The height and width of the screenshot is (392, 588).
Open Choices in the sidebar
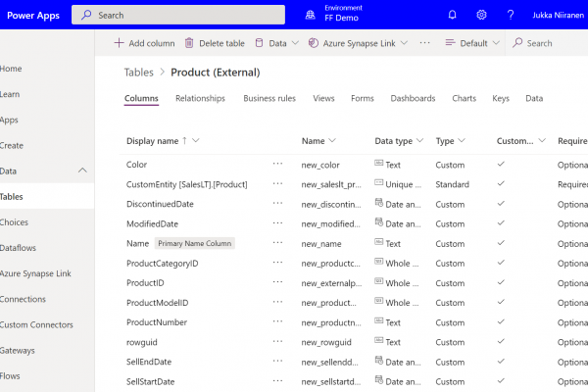tap(14, 222)
